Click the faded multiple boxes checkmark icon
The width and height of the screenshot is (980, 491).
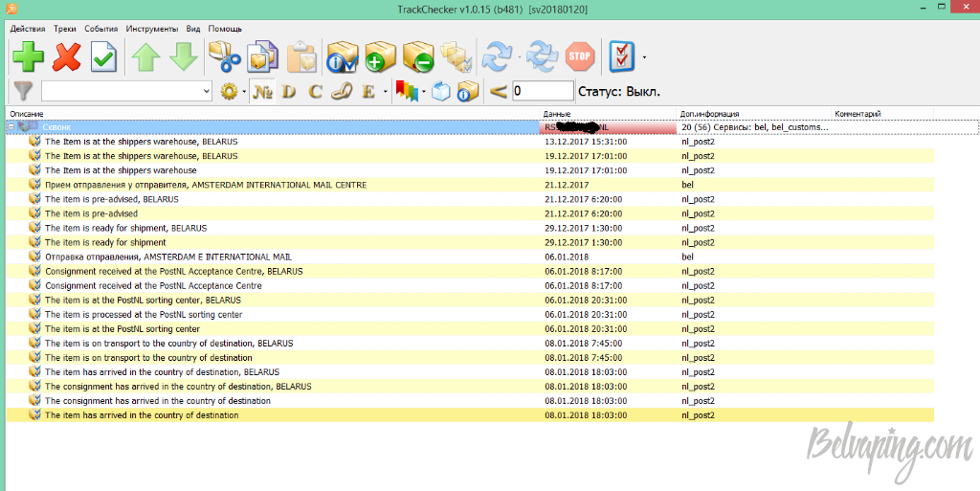point(457,56)
